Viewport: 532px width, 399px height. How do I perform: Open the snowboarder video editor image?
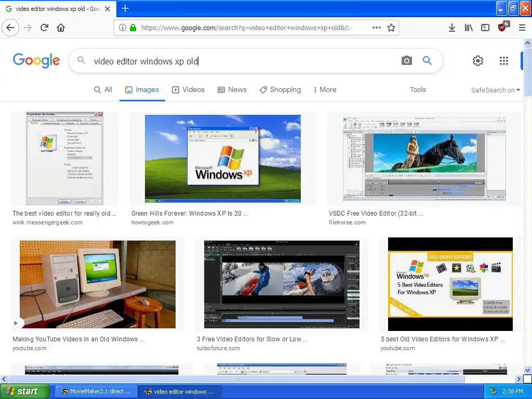tap(282, 284)
